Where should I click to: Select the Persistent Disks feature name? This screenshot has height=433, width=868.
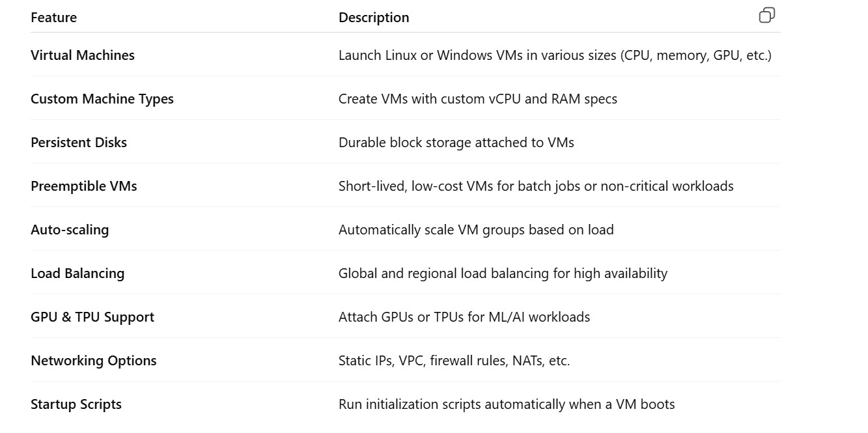tap(79, 143)
